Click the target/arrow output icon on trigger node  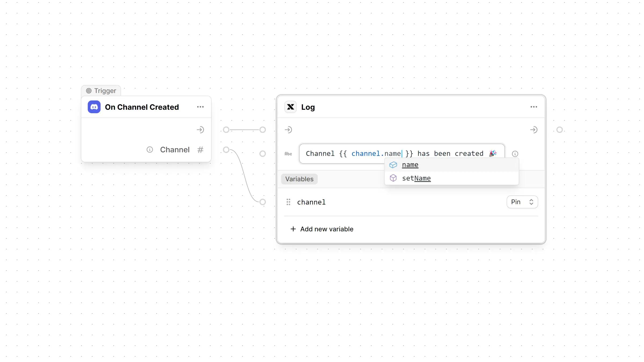(x=200, y=130)
